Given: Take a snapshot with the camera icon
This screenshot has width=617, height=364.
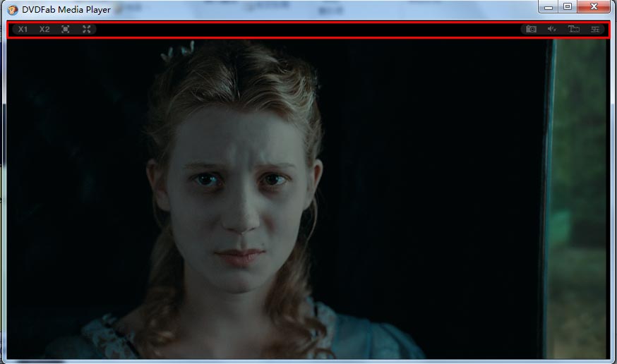Looking at the screenshot, I should 531,30.
